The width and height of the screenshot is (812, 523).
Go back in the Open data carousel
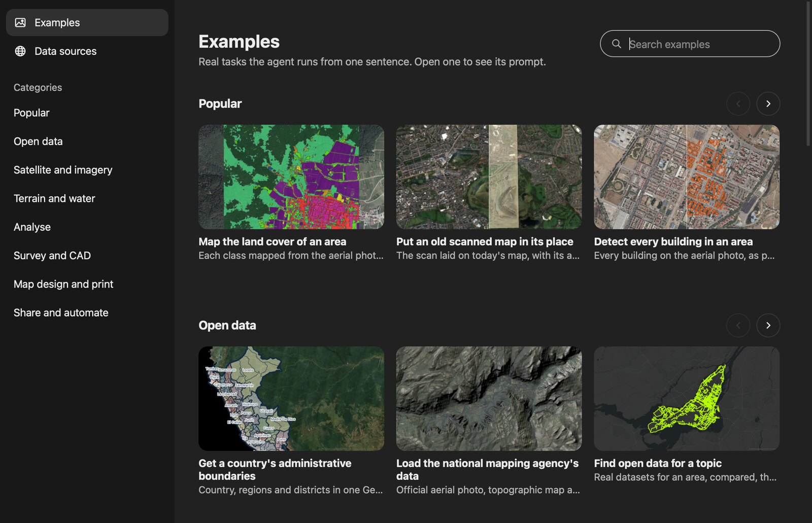[738, 325]
